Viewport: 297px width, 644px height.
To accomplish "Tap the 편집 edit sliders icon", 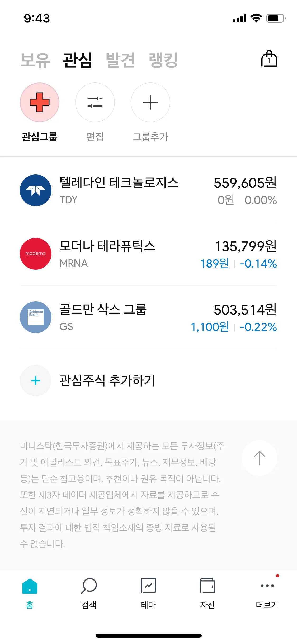I will click(x=95, y=102).
